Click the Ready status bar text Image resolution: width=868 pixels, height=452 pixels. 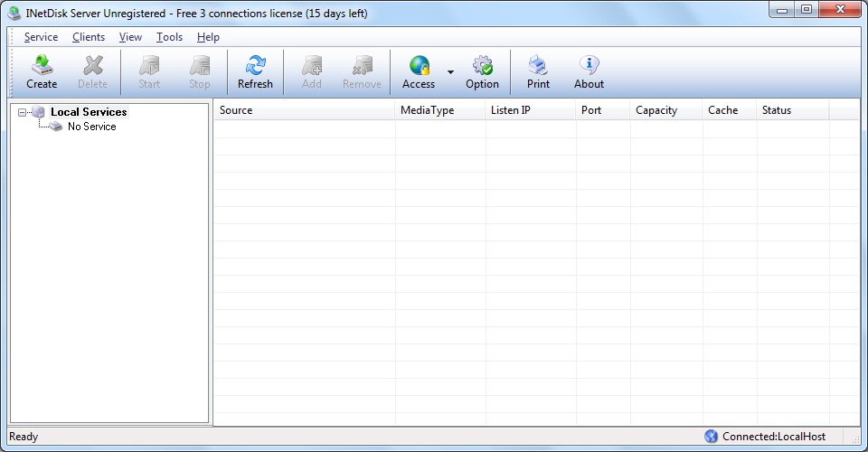24,437
